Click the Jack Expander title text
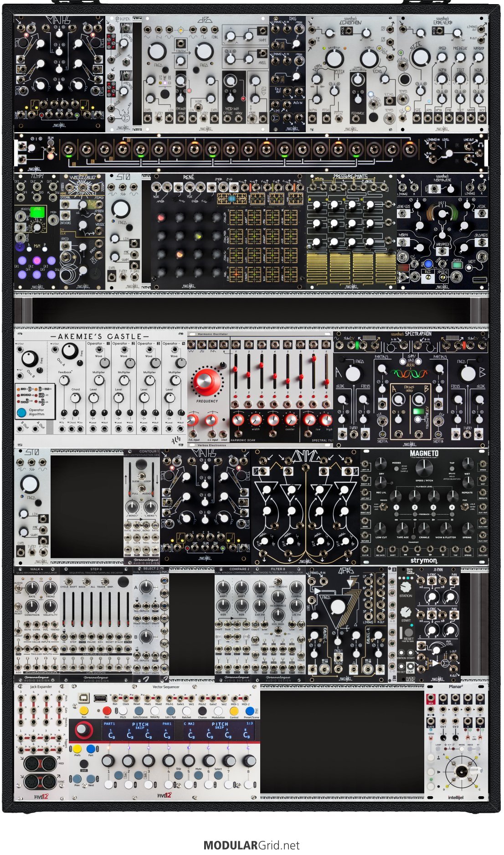Image resolution: width=504 pixels, height=855 pixels. (41, 687)
